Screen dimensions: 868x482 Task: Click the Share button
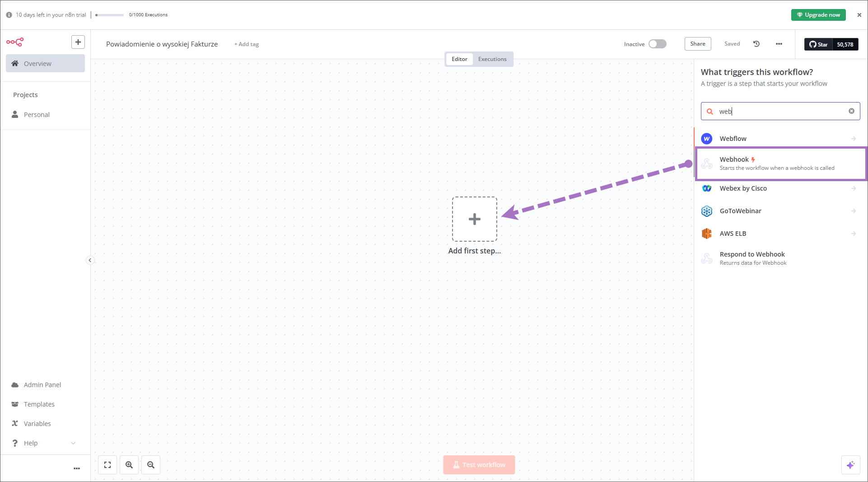pyautogui.click(x=698, y=44)
